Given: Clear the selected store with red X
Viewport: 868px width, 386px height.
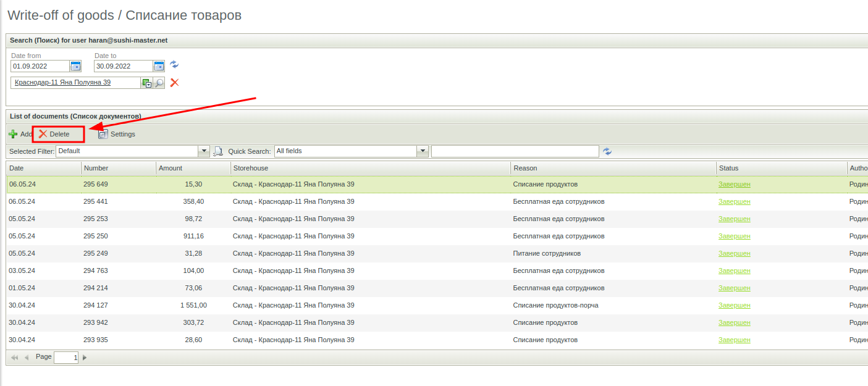Looking at the screenshot, I should tap(174, 82).
